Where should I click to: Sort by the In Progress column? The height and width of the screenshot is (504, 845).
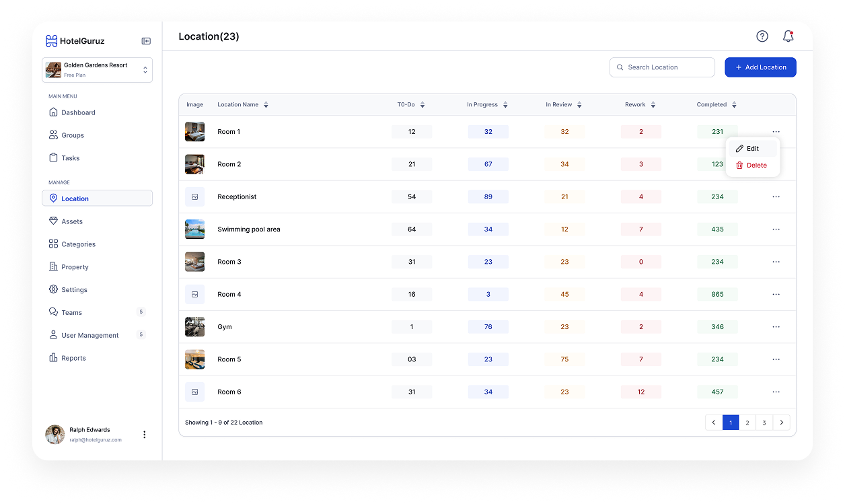pos(505,105)
